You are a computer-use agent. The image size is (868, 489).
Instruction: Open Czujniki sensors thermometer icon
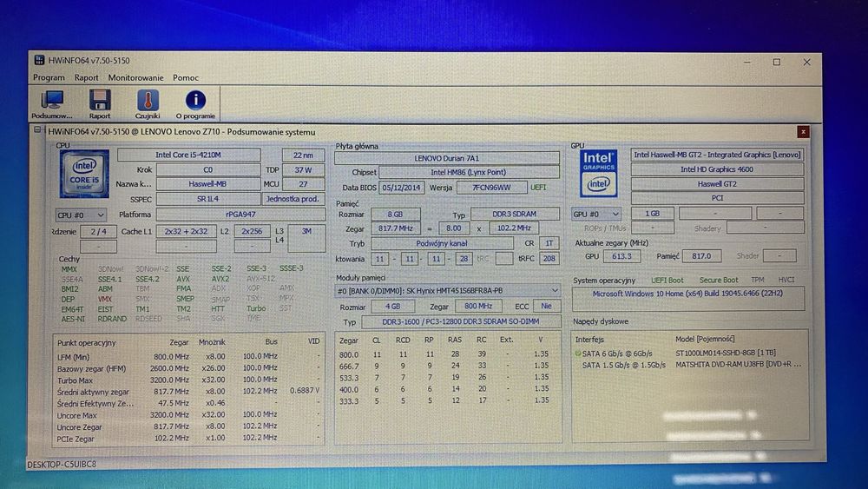(148, 104)
